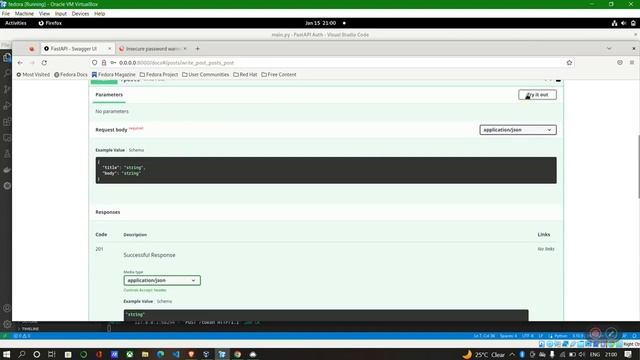Open Red Hat bookmark folder
640x360 pixels.
(x=245, y=75)
